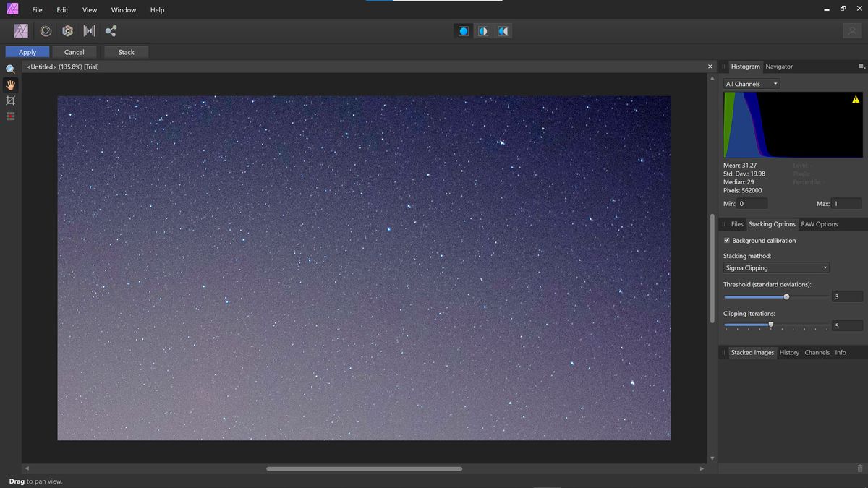Image resolution: width=868 pixels, height=488 pixels.
Task: Disable Background calibration
Action: point(727,240)
